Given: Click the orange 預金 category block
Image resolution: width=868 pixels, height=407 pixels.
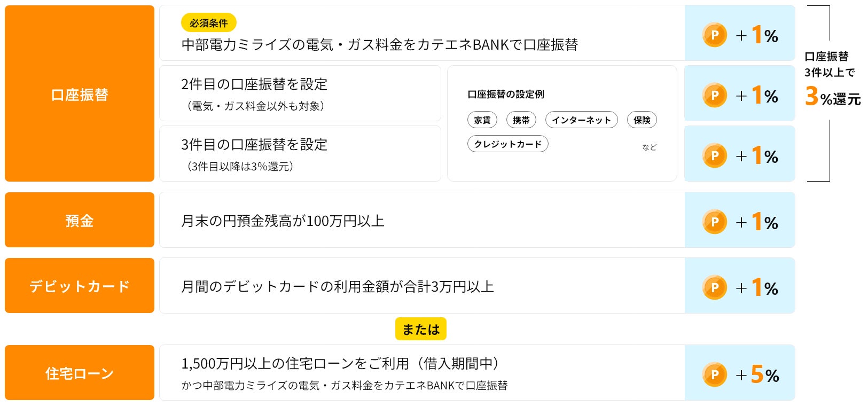Looking at the screenshot, I should (x=80, y=220).
